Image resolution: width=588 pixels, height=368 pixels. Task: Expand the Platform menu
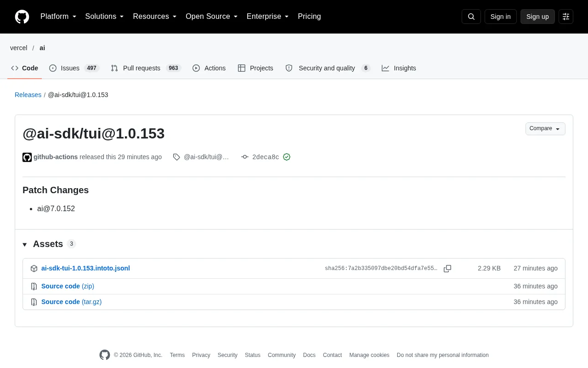tap(58, 17)
